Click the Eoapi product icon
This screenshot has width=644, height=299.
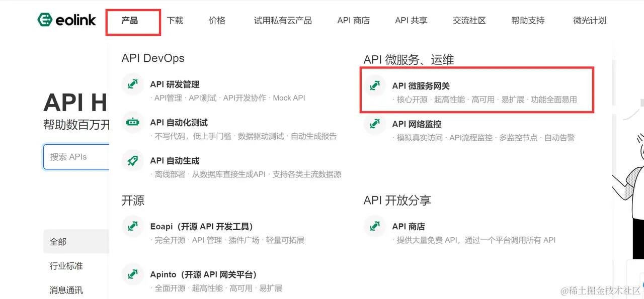point(133,227)
